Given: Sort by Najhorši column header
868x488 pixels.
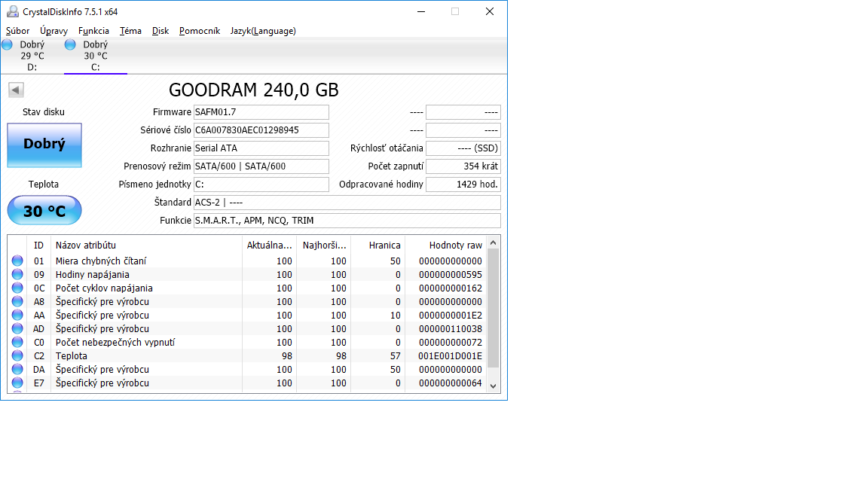Looking at the screenshot, I should pyautogui.click(x=323, y=245).
